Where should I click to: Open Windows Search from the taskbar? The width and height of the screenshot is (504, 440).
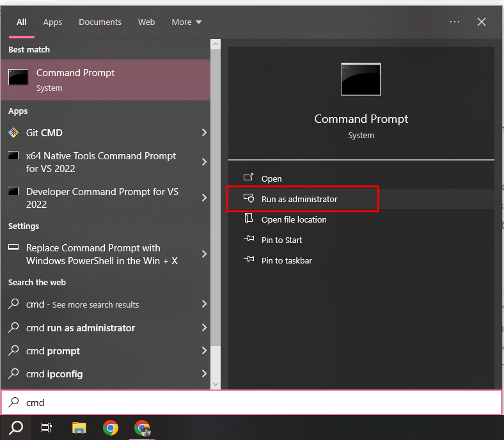pyautogui.click(x=16, y=428)
